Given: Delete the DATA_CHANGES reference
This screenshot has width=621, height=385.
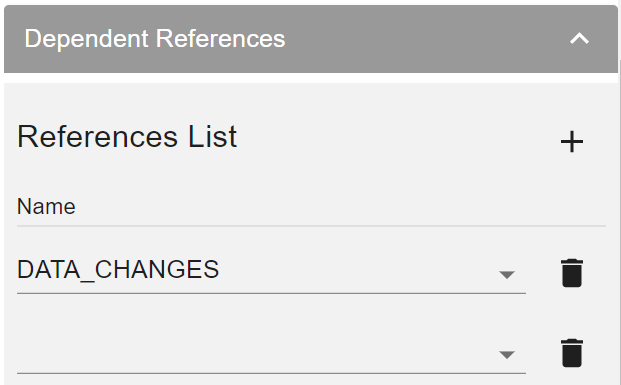Looking at the screenshot, I should [x=572, y=273].
